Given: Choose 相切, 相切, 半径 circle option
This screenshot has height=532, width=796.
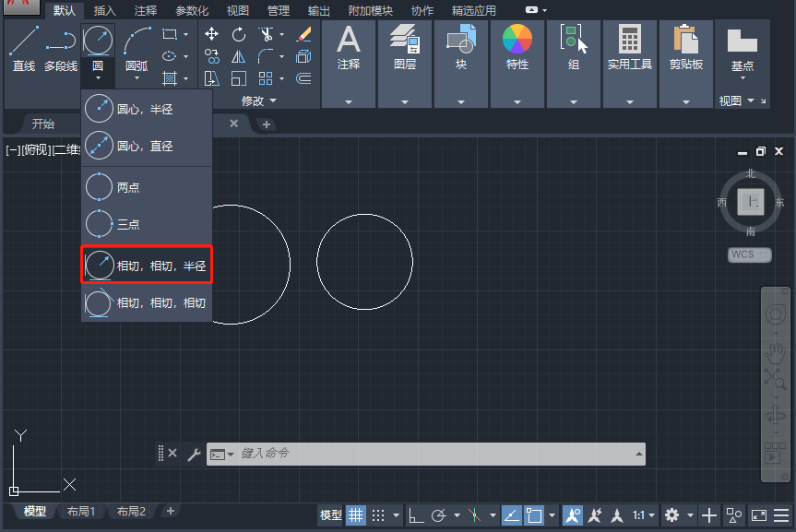Looking at the screenshot, I should coord(147,265).
